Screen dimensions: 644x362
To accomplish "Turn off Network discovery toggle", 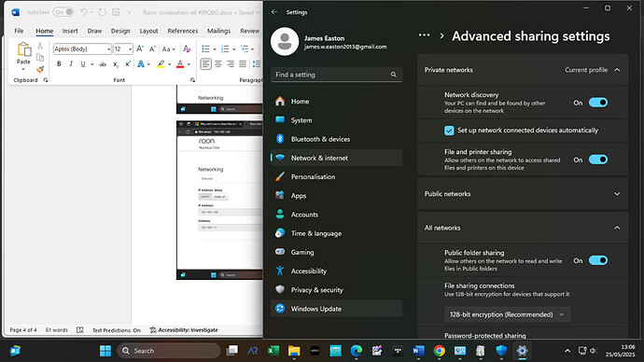I will [598, 103].
